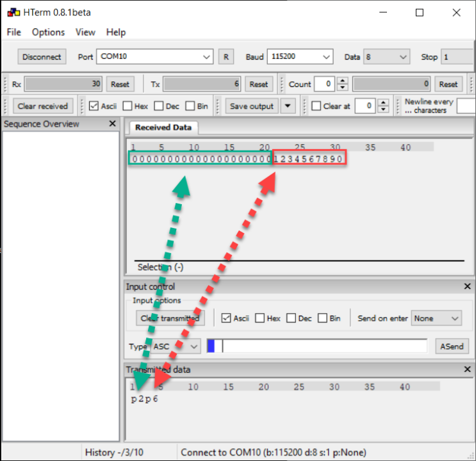
Task: Click the R refresh ports button
Action: 226,57
